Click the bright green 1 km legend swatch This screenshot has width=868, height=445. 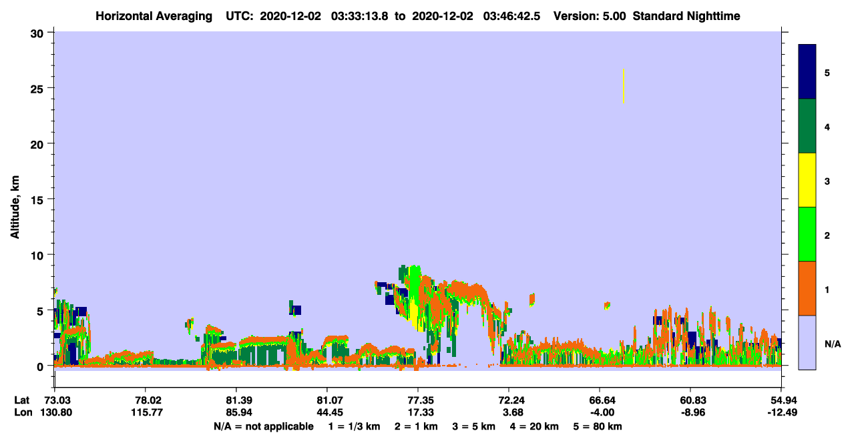pos(807,234)
